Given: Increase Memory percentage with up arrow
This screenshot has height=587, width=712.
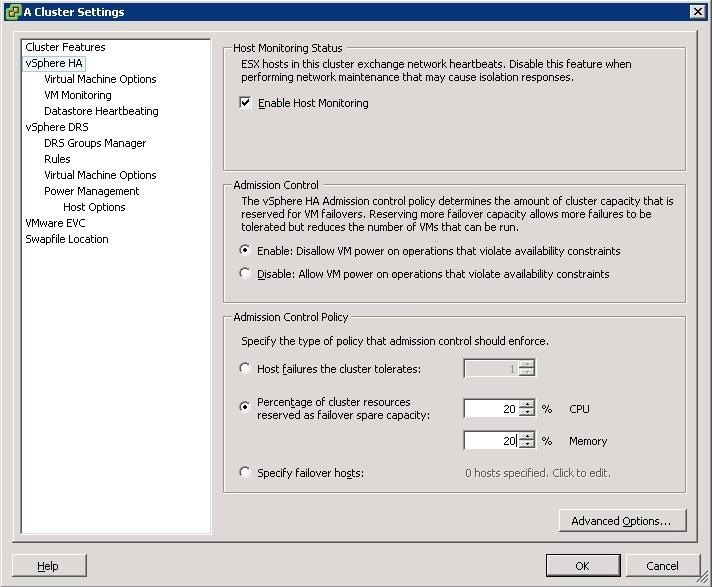Looking at the screenshot, I should (x=526, y=436).
